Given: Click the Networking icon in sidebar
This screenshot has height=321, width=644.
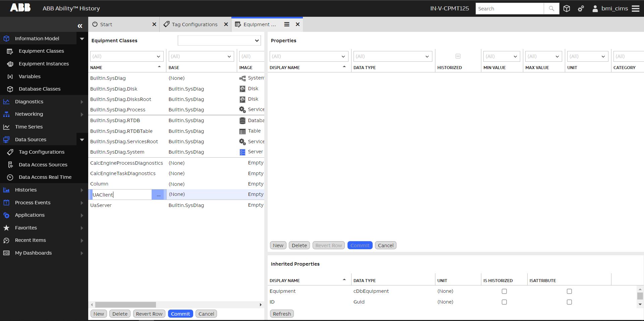Looking at the screenshot, I should 6,114.
